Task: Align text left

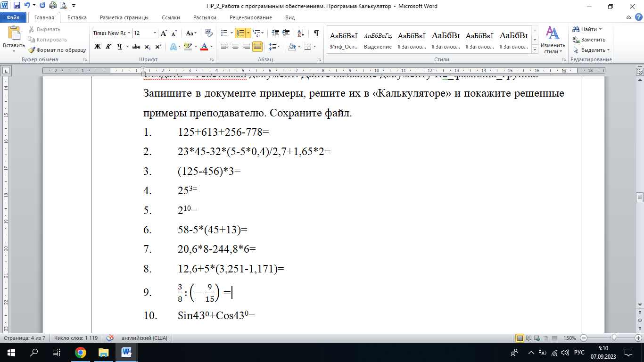Action: [224, 47]
